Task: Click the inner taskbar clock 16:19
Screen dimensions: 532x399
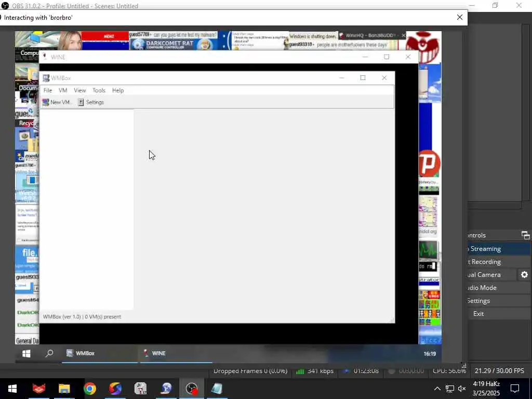Action: pos(430,354)
